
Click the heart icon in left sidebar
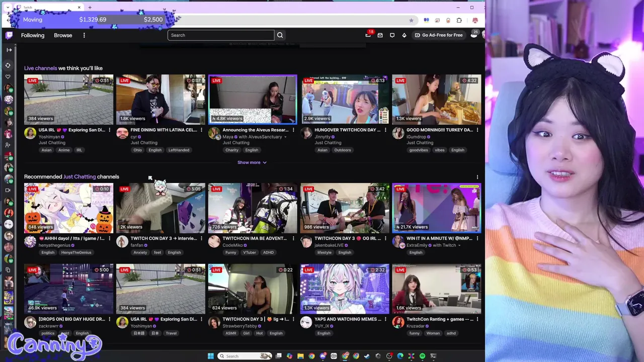point(8,77)
